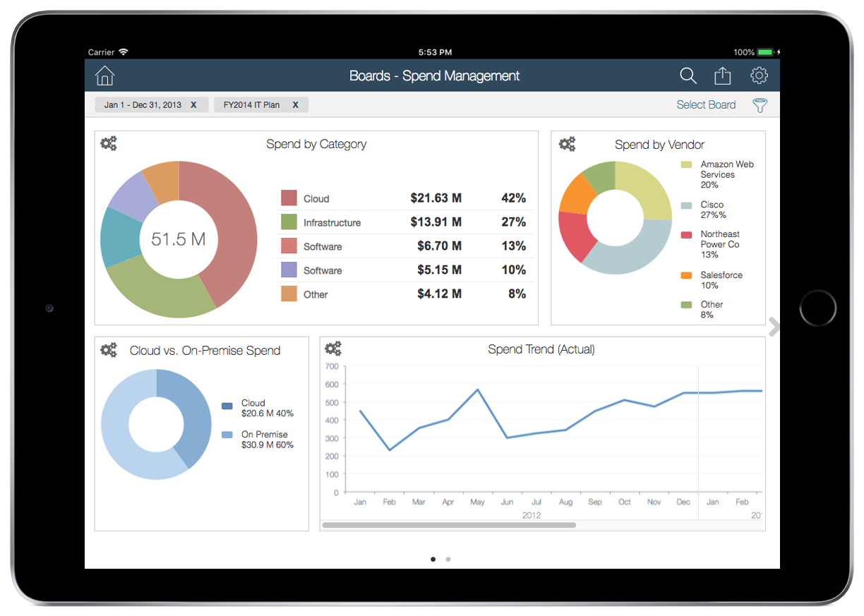The width and height of the screenshot is (864, 616).
Task: Remove the FY2014 IT Plan filter chip
Action: click(x=295, y=105)
